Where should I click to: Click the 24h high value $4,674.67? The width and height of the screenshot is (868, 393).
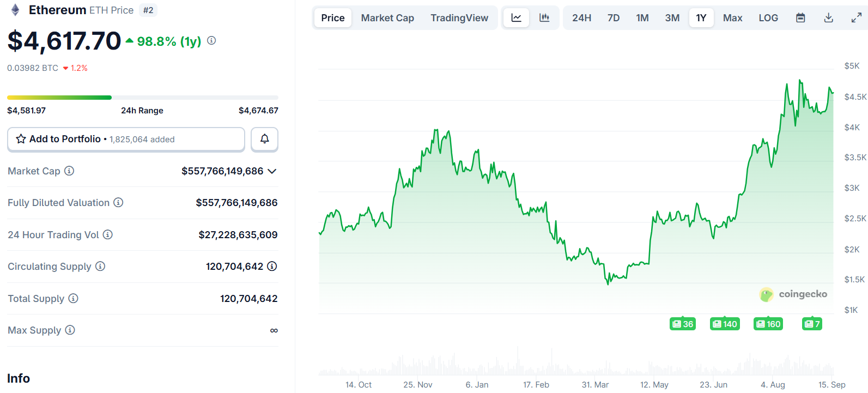click(258, 111)
